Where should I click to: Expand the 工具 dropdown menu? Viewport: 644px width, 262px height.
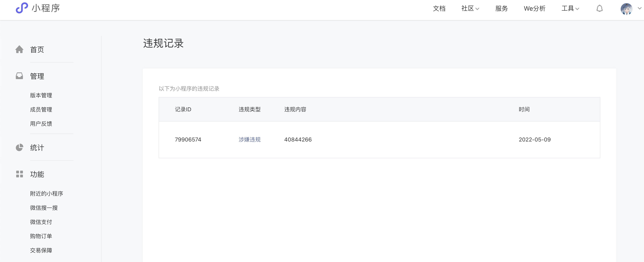click(x=570, y=8)
